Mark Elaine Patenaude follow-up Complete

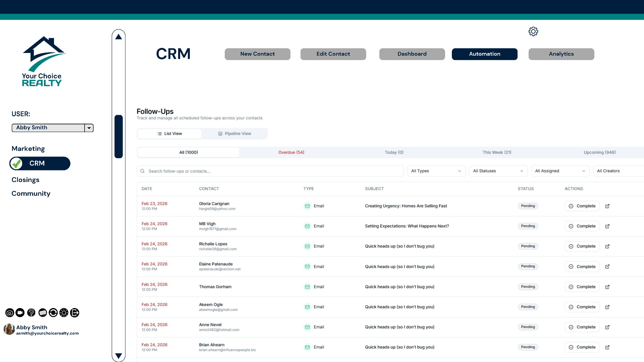point(582,266)
